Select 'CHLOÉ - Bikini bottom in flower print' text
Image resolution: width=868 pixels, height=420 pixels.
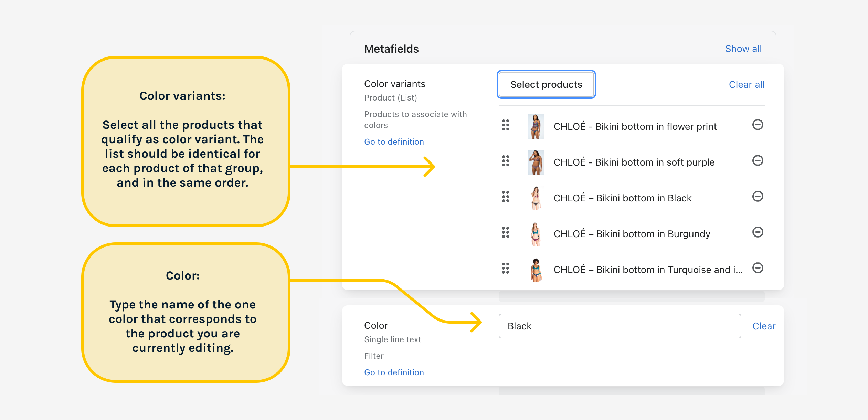635,126
